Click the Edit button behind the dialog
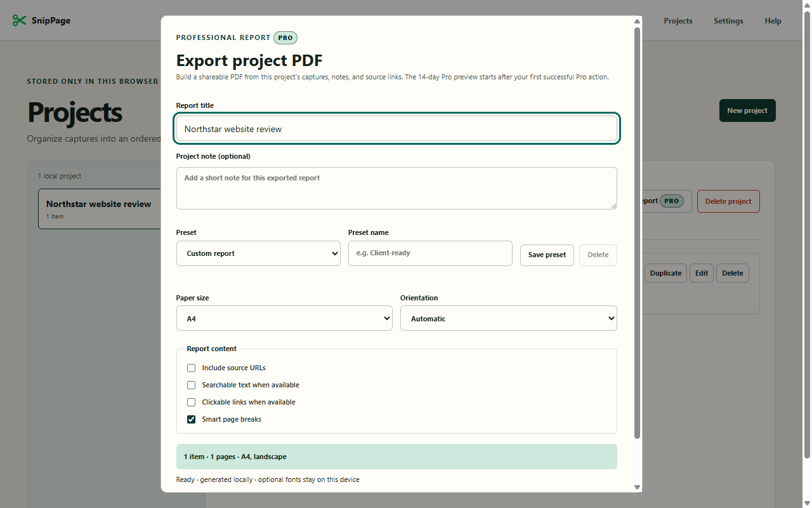 click(702, 273)
